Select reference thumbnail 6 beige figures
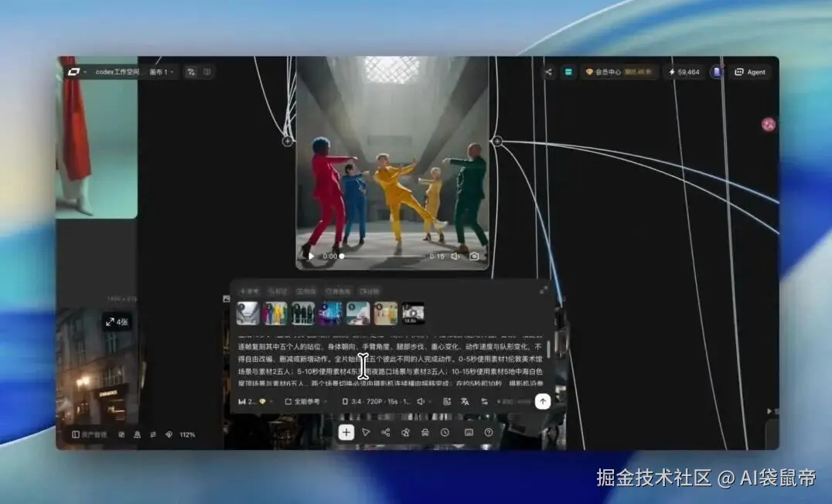 click(x=386, y=314)
